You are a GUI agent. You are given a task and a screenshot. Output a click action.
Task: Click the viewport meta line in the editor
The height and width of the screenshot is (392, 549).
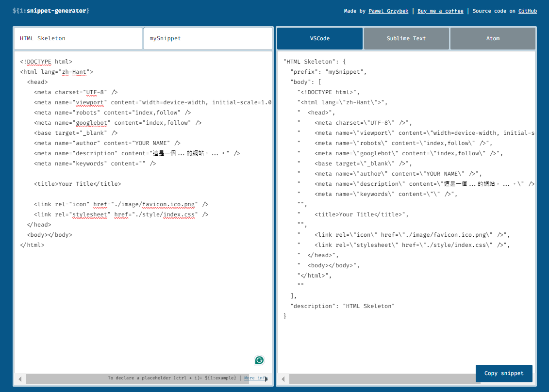[152, 102]
